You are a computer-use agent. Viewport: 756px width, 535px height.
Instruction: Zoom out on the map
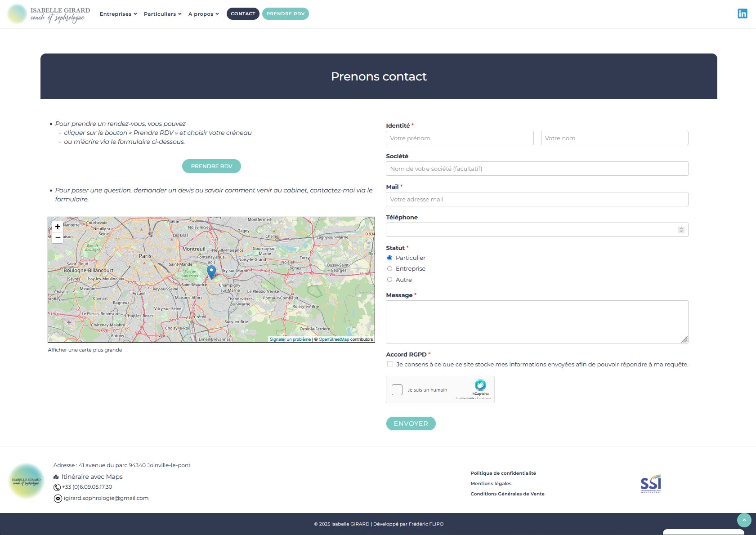(58, 238)
